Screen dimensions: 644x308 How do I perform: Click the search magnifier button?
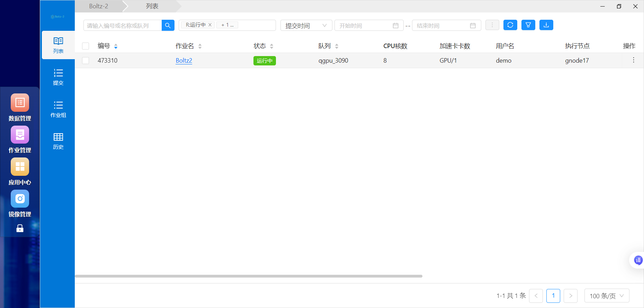168,25
